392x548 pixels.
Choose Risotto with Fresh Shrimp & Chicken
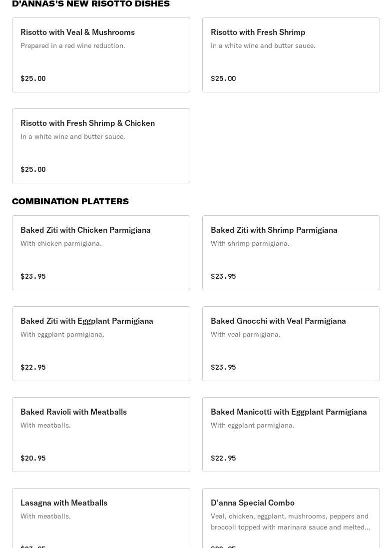[x=101, y=146]
